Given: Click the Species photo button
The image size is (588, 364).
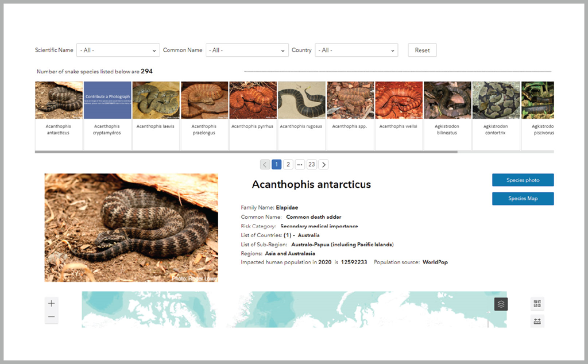Looking at the screenshot, I should (523, 180).
